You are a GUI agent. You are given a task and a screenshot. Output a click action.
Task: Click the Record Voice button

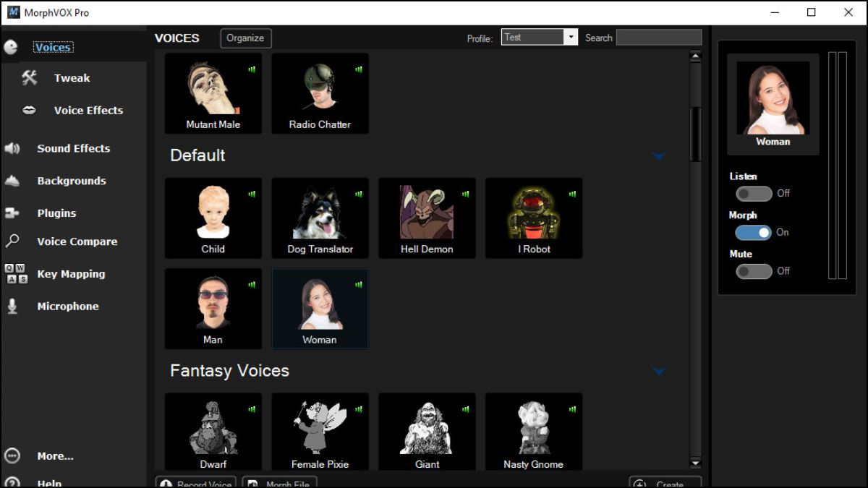point(195,482)
